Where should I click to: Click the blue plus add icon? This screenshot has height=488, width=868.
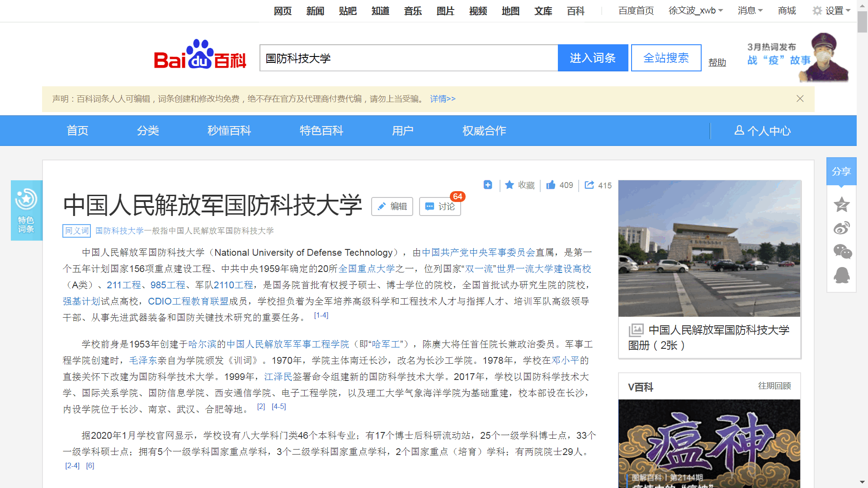click(488, 185)
